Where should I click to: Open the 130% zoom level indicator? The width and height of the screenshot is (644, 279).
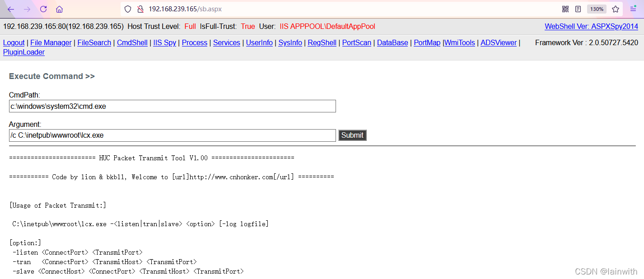pyautogui.click(x=597, y=9)
